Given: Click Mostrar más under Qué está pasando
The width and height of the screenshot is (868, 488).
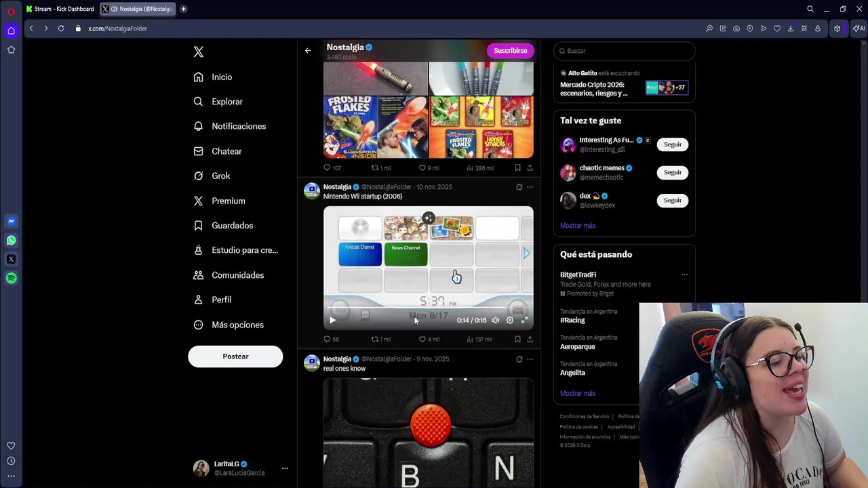Looking at the screenshot, I should [x=578, y=393].
